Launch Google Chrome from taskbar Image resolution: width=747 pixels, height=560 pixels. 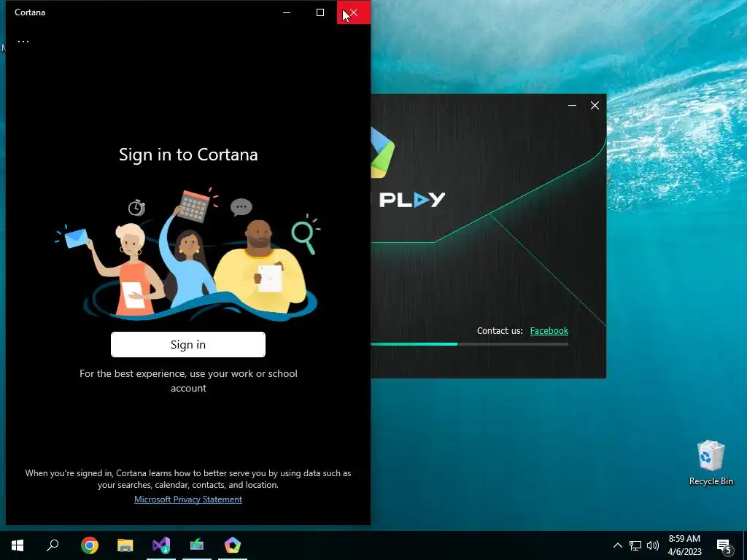[90, 545]
